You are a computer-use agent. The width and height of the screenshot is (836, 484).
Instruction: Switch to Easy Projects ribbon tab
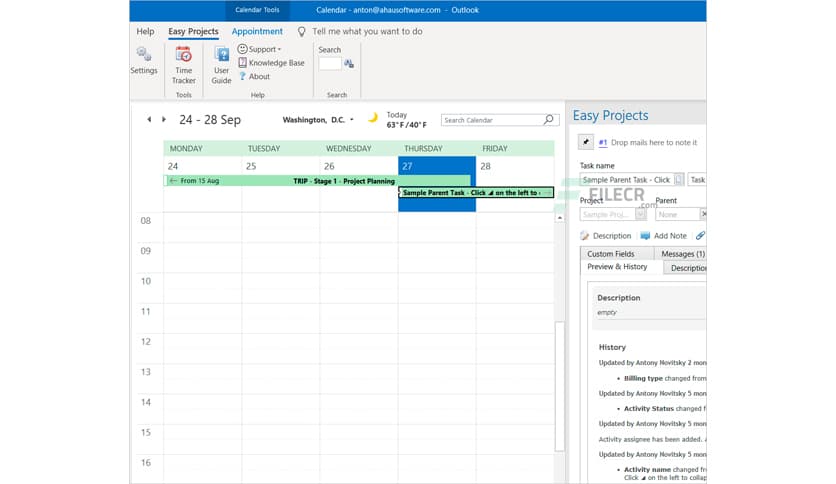193,31
